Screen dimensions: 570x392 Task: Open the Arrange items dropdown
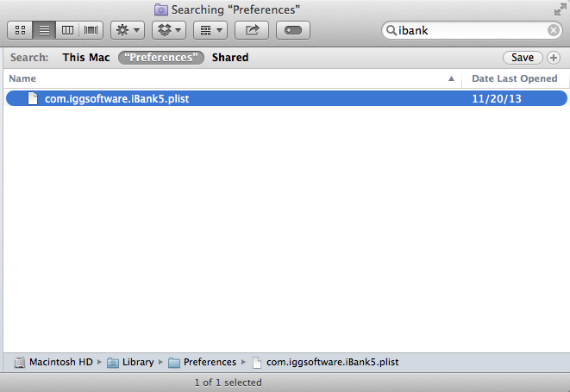pos(210,30)
